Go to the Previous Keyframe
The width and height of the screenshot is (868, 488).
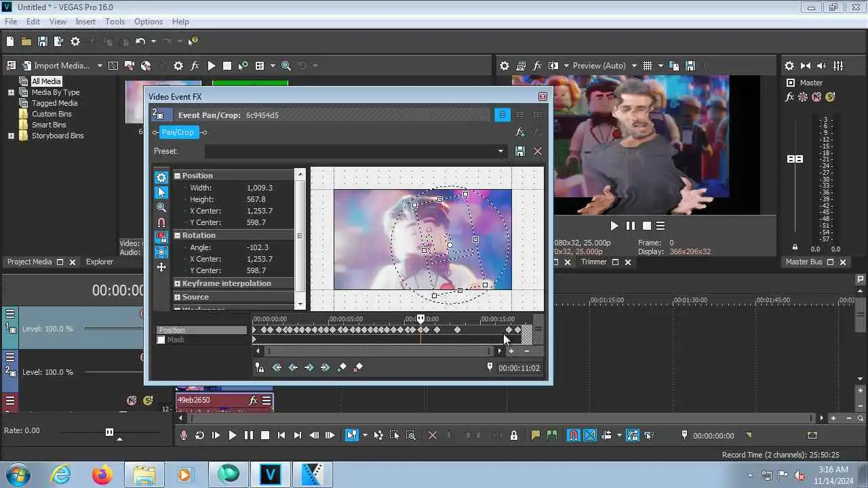tap(293, 367)
